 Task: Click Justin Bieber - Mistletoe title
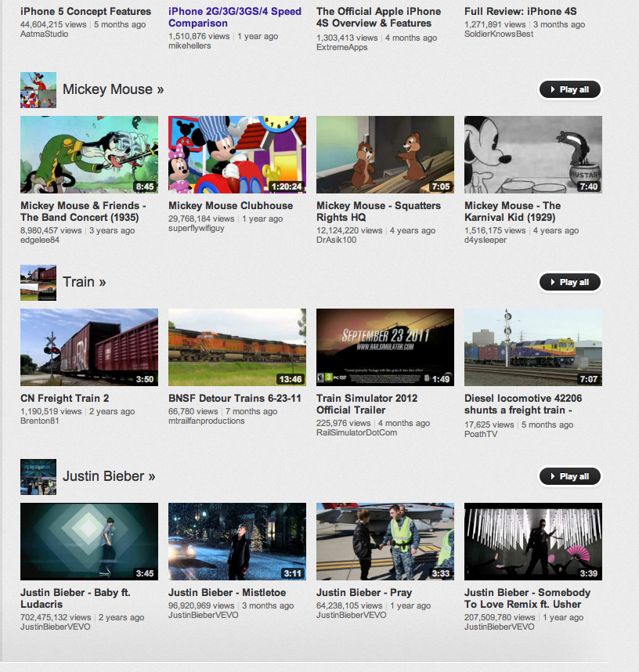click(x=227, y=593)
